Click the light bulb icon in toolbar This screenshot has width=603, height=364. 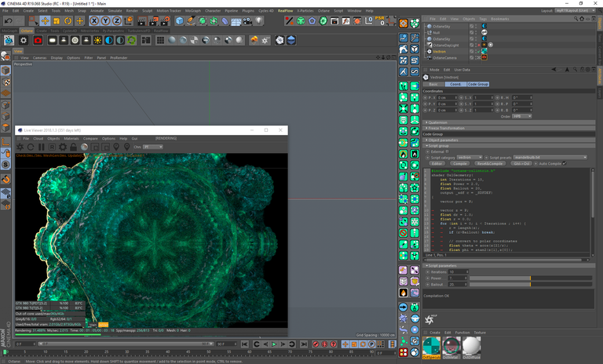click(258, 21)
